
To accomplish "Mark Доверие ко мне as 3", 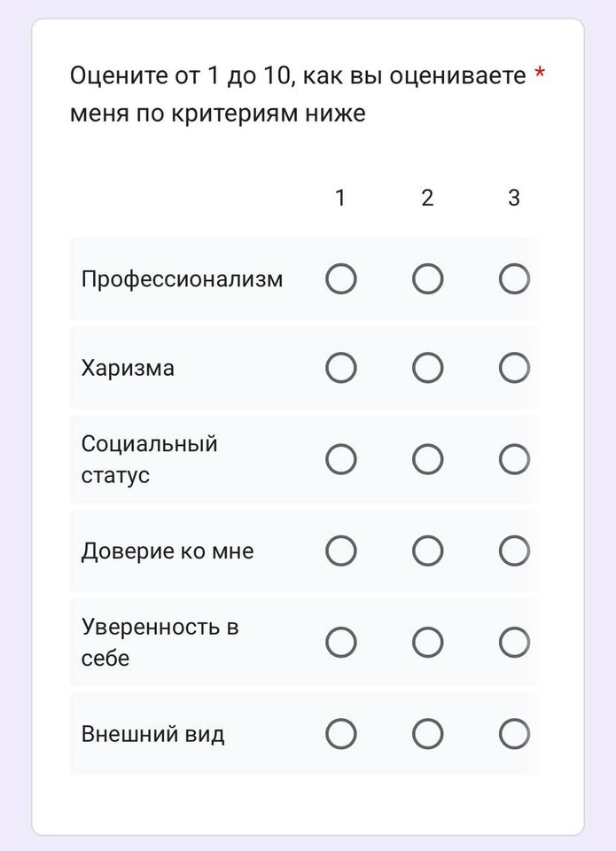I will coord(514,551).
